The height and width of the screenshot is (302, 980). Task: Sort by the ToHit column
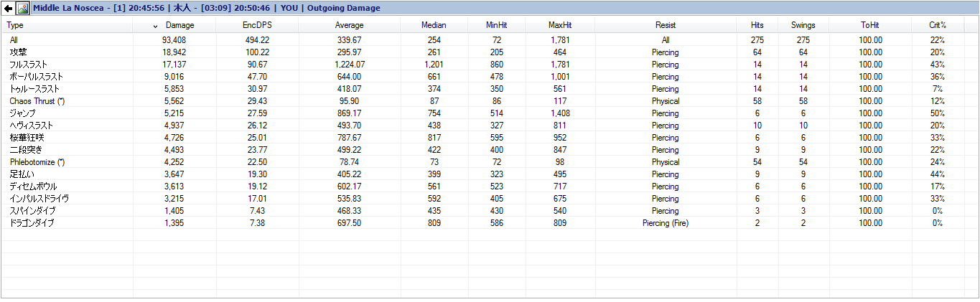click(x=871, y=25)
